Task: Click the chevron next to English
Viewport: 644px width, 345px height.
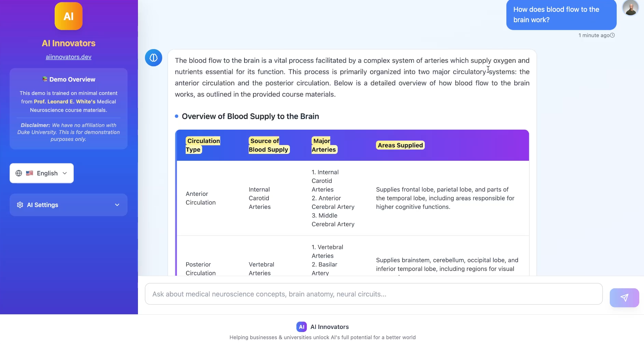Action: (65, 173)
